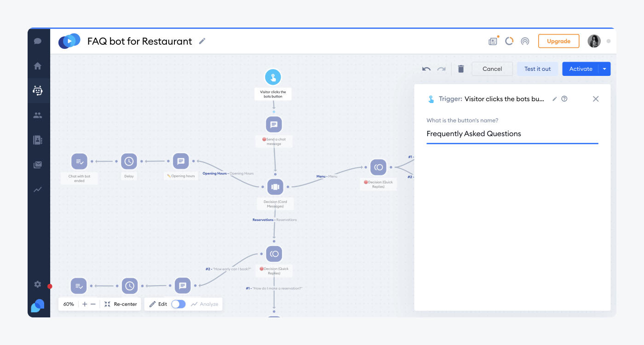
Task: Select the Decision (Card Messages) node
Action: pyautogui.click(x=275, y=187)
